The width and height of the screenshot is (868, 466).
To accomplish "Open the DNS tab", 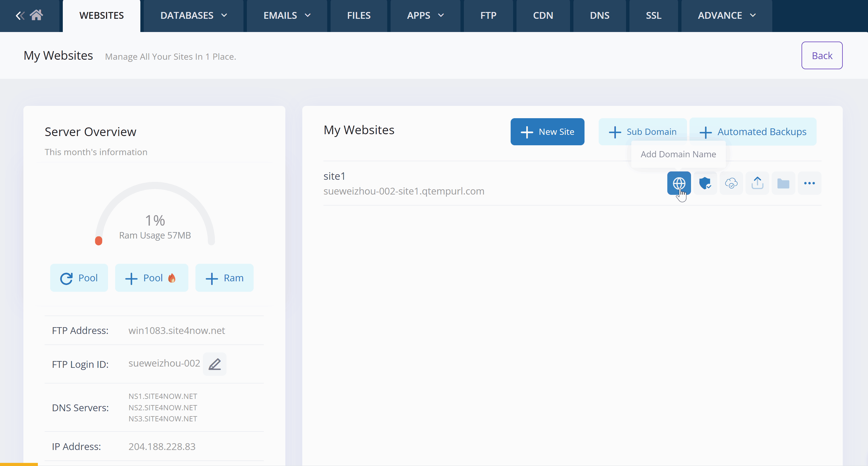I will click(599, 15).
